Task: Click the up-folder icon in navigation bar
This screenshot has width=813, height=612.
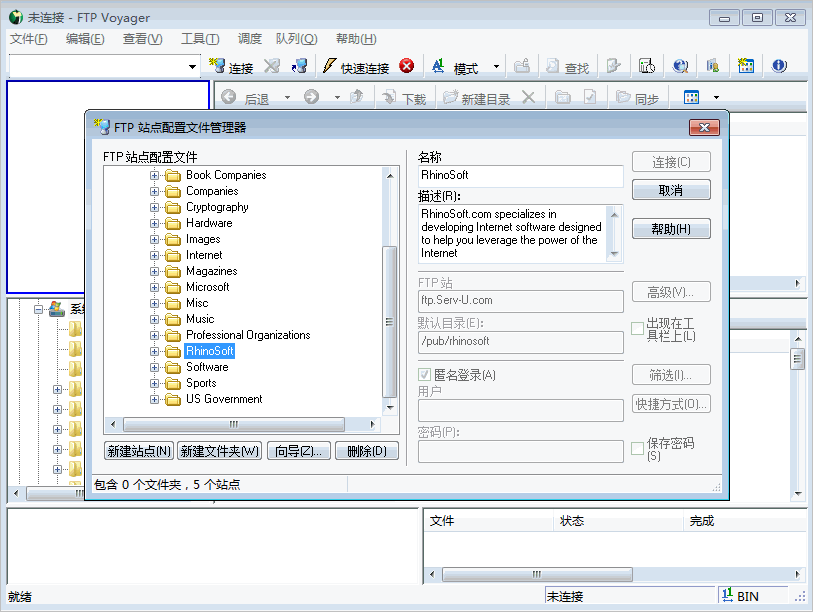Action: point(357,97)
